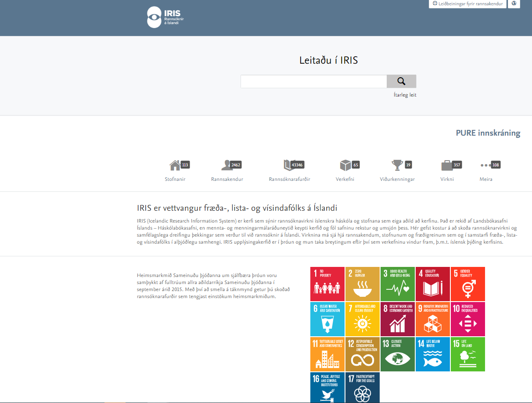The image size is (532, 403).
Task: Click the magnifying glass search button
Action: (401, 81)
